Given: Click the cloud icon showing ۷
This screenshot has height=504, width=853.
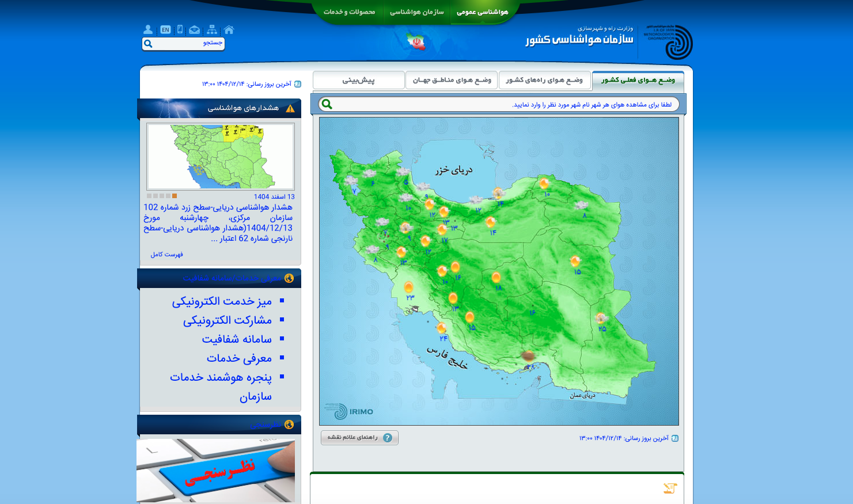Looking at the screenshot, I should pyautogui.click(x=351, y=181).
